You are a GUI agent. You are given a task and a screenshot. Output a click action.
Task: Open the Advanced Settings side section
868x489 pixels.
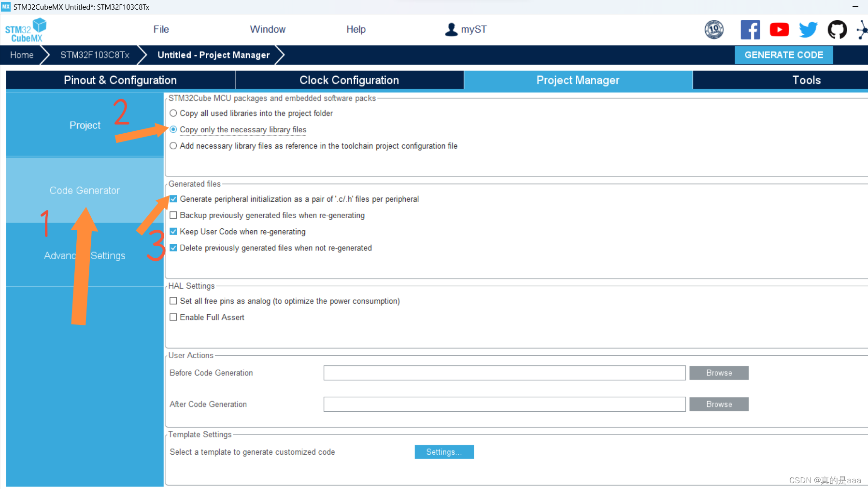pyautogui.click(x=85, y=255)
